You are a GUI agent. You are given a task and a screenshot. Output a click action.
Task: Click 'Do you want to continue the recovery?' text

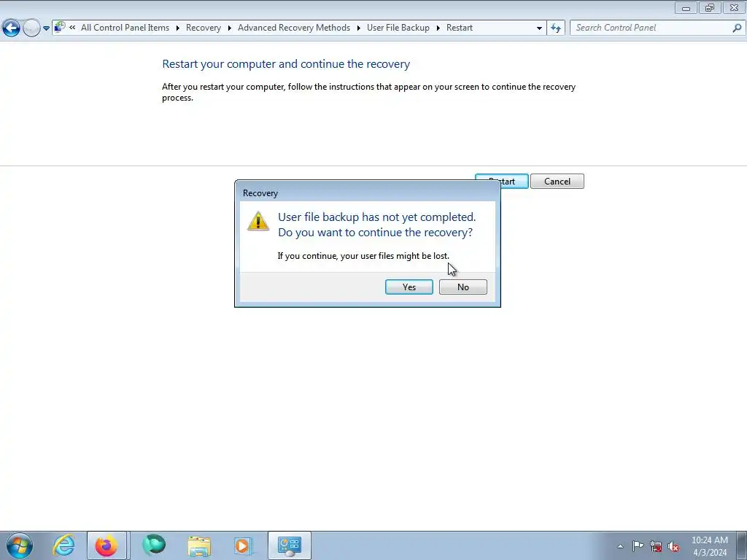point(376,233)
